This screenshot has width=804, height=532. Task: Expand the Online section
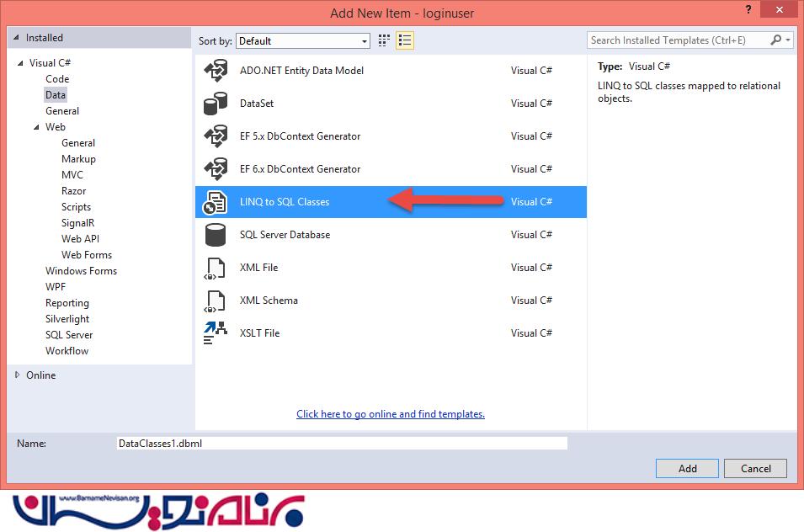pos(17,375)
